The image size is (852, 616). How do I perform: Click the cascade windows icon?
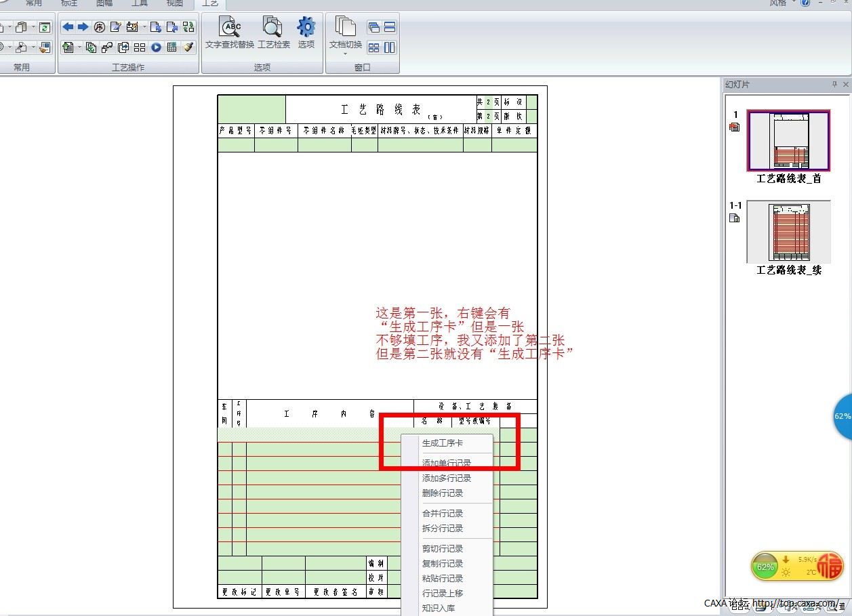(373, 27)
